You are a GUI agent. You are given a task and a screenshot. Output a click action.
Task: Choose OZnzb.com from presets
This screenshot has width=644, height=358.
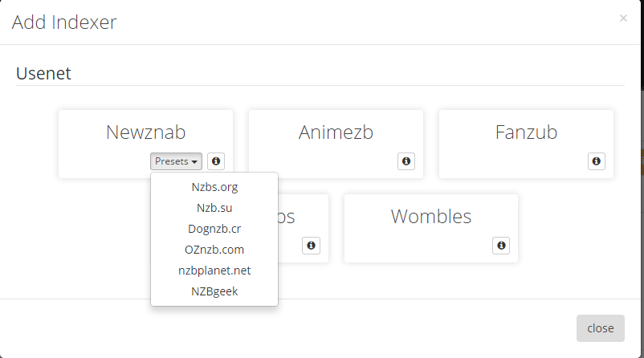pos(214,250)
